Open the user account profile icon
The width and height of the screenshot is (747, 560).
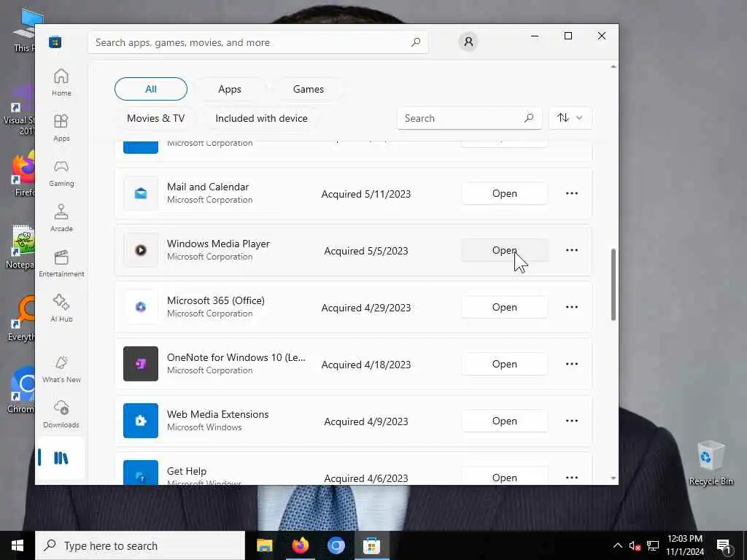click(x=468, y=42)
